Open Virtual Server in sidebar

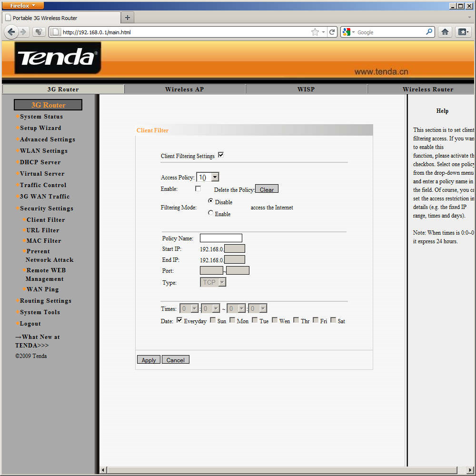click(42, 174)
